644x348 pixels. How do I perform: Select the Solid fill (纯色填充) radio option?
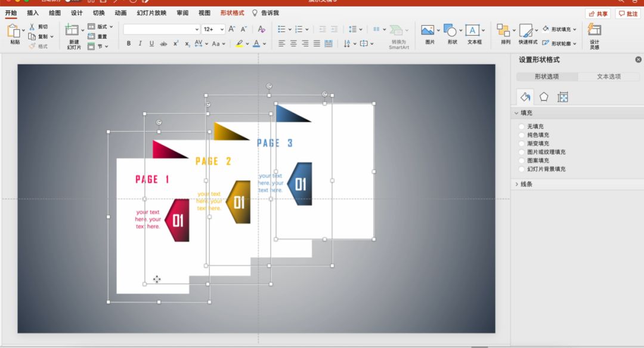coord(522,135)
